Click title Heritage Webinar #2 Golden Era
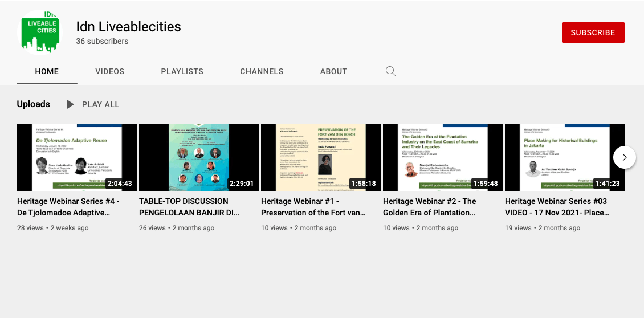This screenshot has width=644, height=318. point(430,207)
